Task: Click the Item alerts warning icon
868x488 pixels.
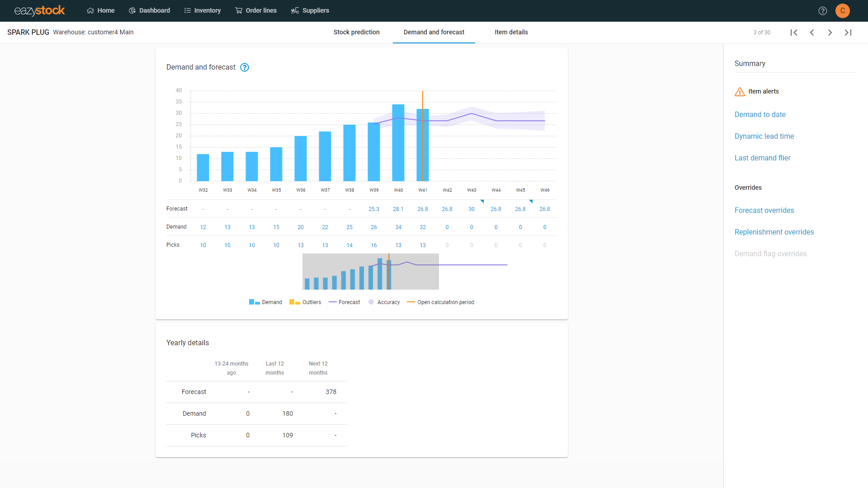Action: (x=740, y=92)
